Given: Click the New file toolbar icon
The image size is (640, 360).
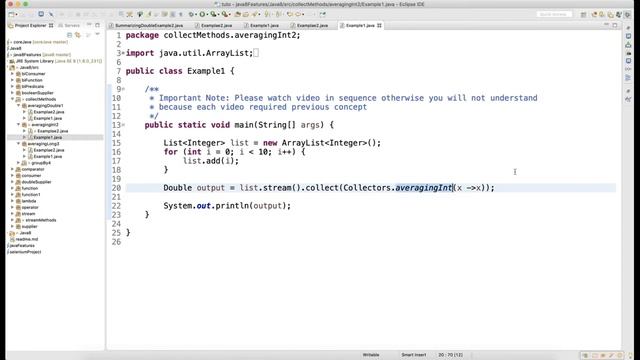Looking at the screenshot, I should click(11, 14).
